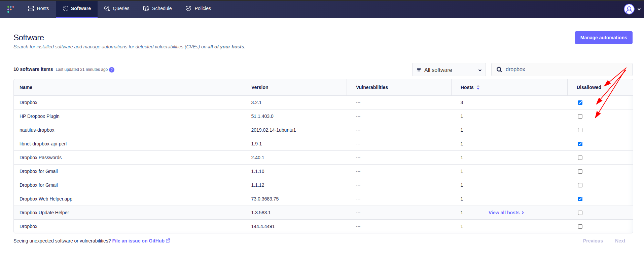
Task: Click version 2019.02.14-1ubuntu1 cell
Action: 273,130
